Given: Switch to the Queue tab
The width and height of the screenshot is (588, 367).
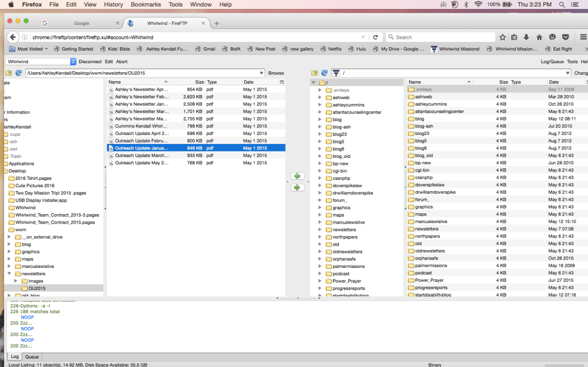Looking at the screenshot, I should (32, 357).
